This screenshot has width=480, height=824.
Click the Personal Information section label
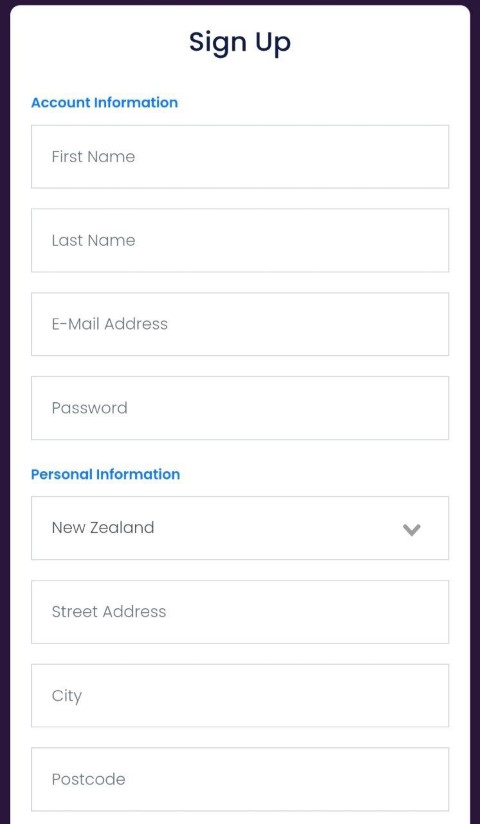point(106,474)
